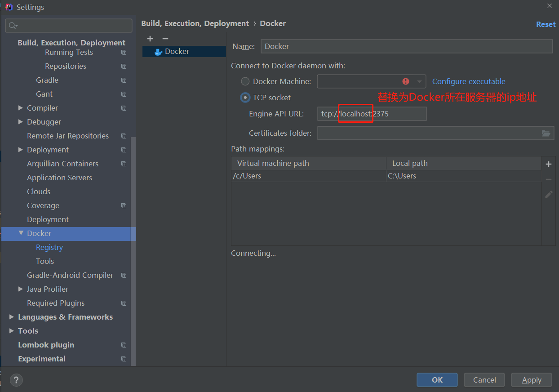Viewport: 559px width, 392px height.
Task: Click the search magnifier icon in settings
Action: click(x=13, y=26)
